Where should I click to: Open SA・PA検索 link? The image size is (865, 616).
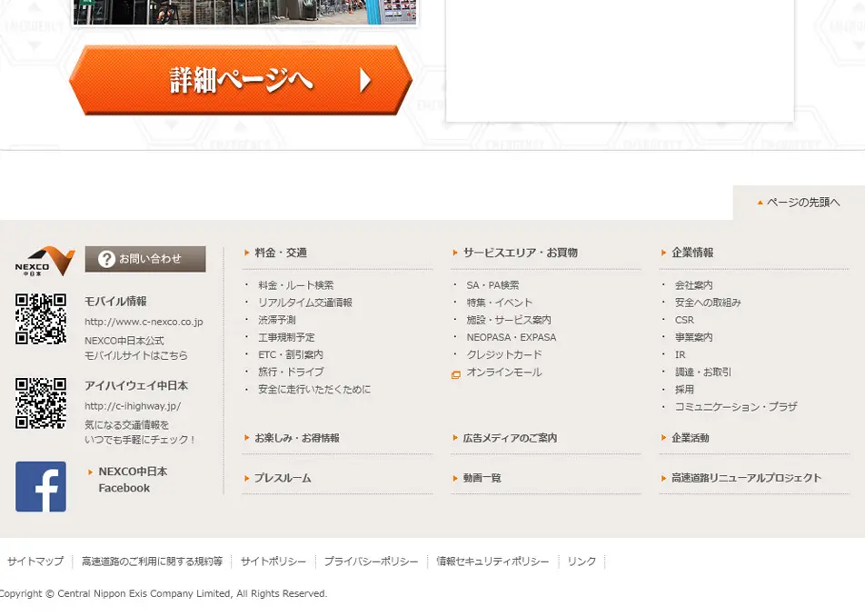492,285
